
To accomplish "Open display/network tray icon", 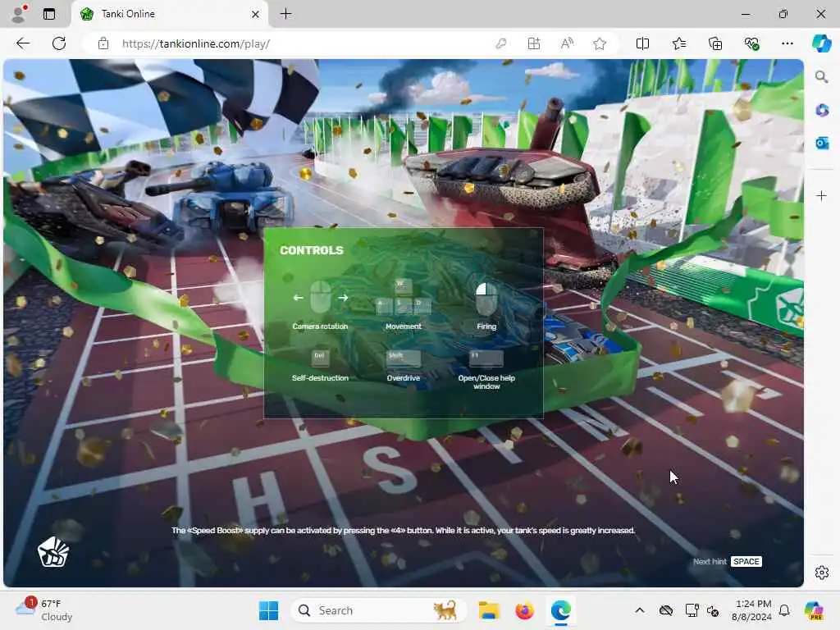I will pos(692,610).
